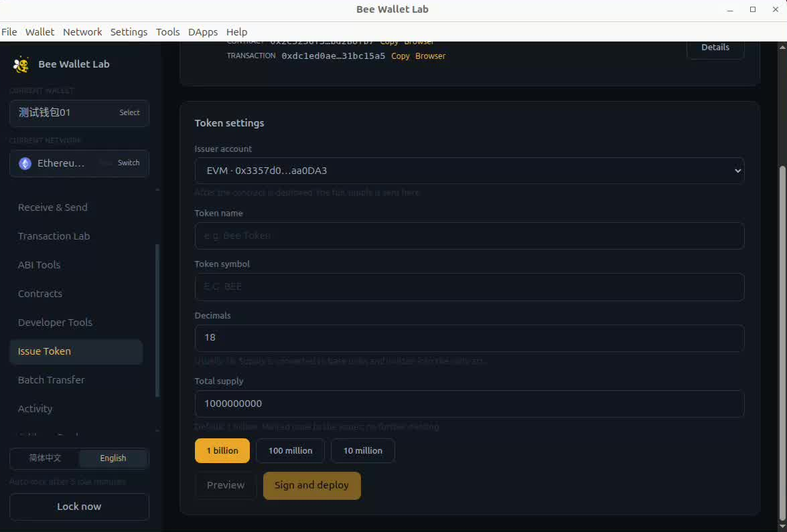The height and width of the screenshot is (532, 787).
Task: Maximize the Bee Wallet Lab window
Action: click(753, 9)
